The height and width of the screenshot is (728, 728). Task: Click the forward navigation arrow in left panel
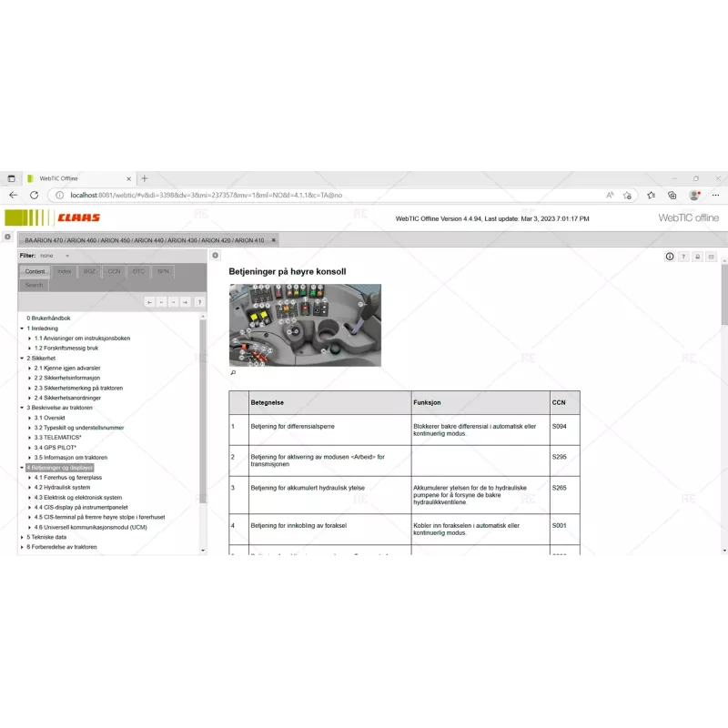point(185,303)
